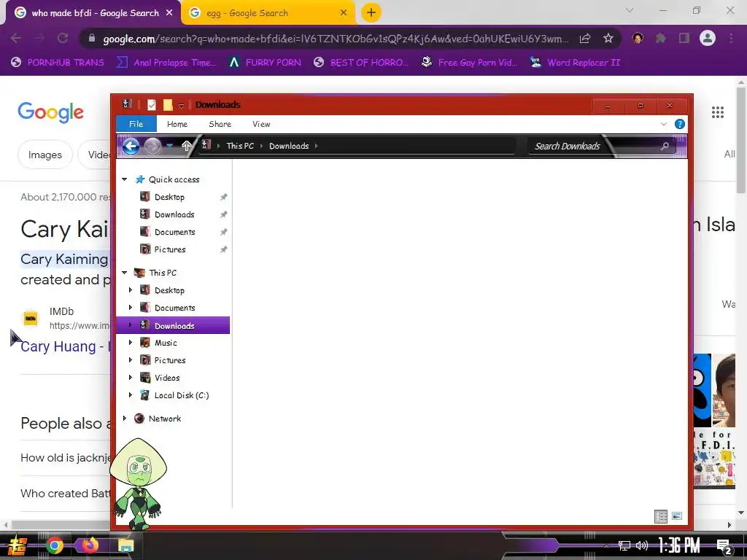Switch to 'who made bfdi' Chrome tab
This screenshot has width=747, height=560.
(95, 13)
